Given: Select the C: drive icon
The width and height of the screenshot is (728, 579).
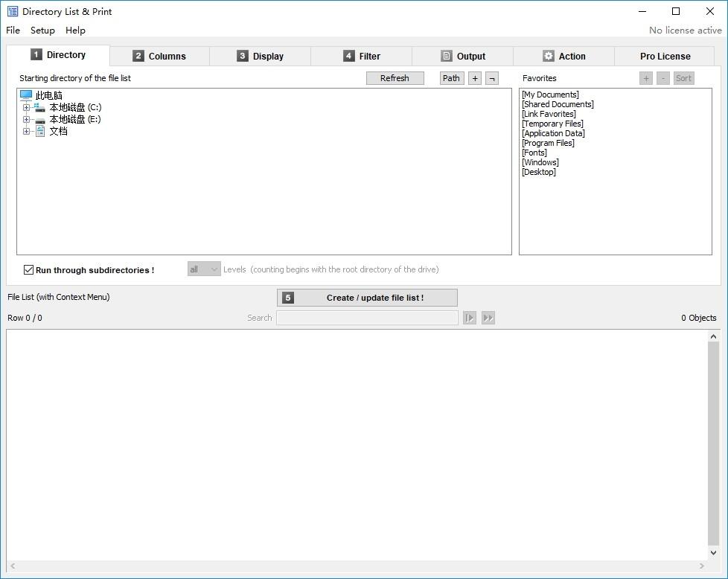Looking at the screenshot, I should (40, 107).
